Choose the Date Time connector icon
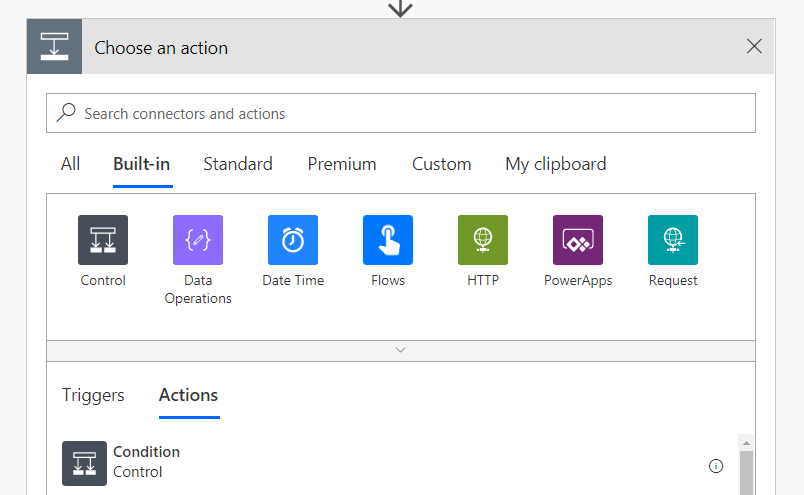This screenshot has height=495, width=804. click(x=293, y=240)
